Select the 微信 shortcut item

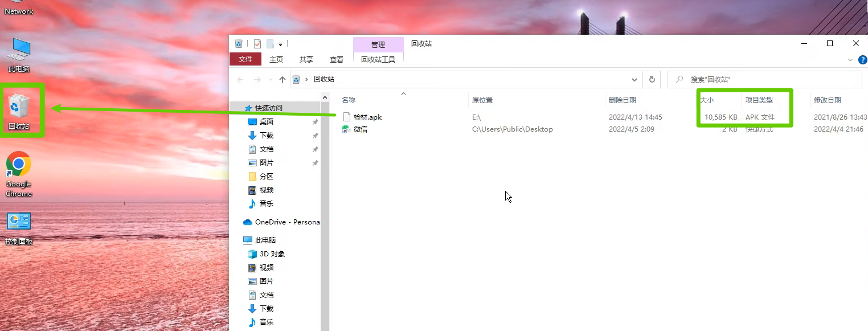coord(360,129)
